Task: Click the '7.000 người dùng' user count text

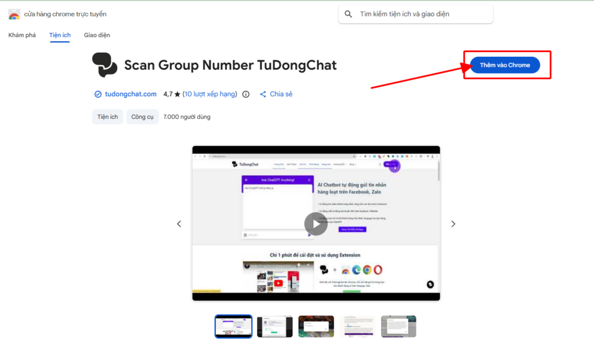Action: tap(187, 117)
